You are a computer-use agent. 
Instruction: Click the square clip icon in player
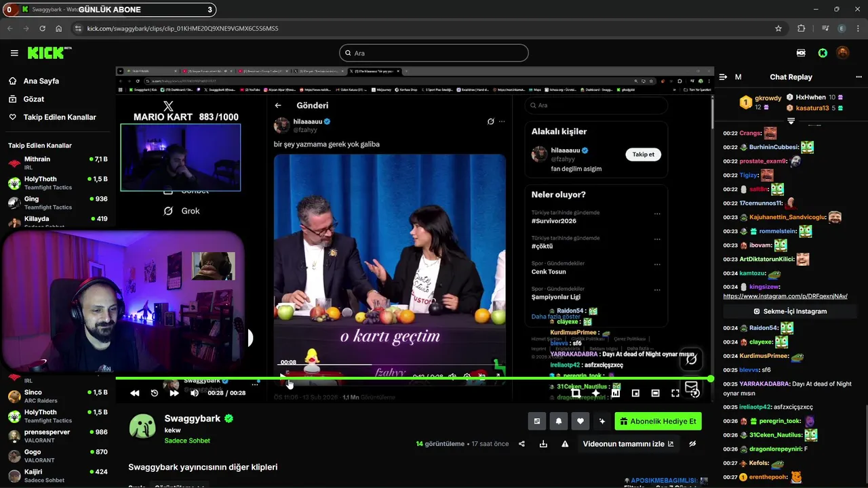(576, 393)
